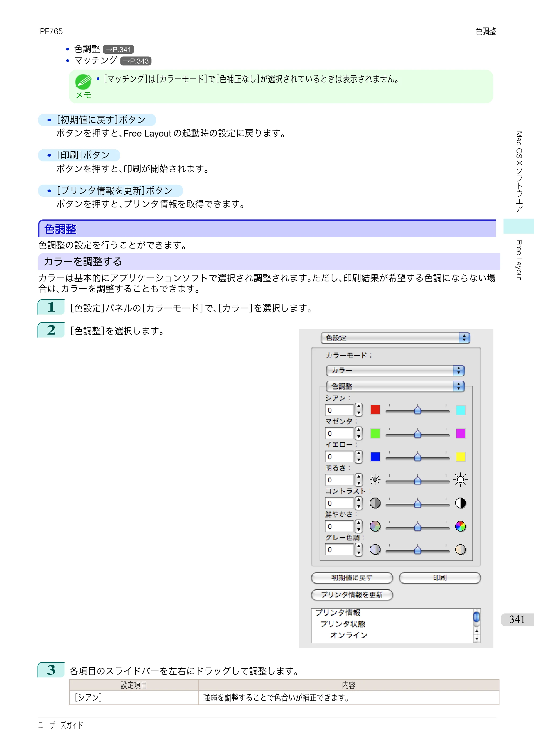
Task: Click the 鮮やかさ value stepper
Action: (x=359, y=526)
